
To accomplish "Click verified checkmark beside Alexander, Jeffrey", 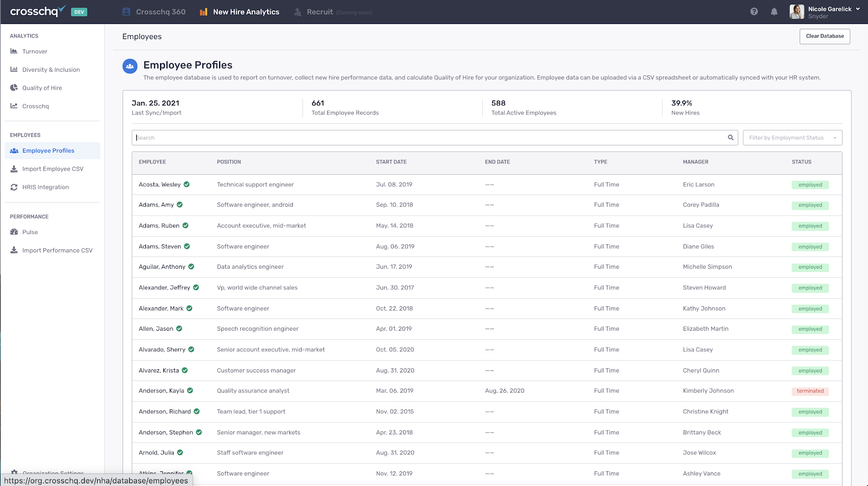I will tap(196, 287).
